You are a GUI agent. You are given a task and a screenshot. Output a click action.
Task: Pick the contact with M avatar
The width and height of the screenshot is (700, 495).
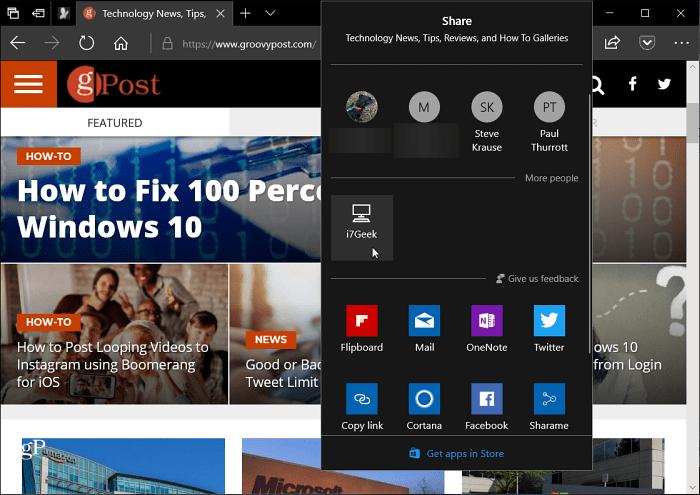click(424, 107)
